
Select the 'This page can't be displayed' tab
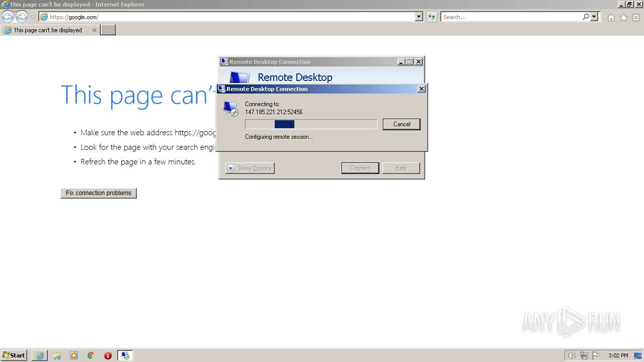click(49, 30)
